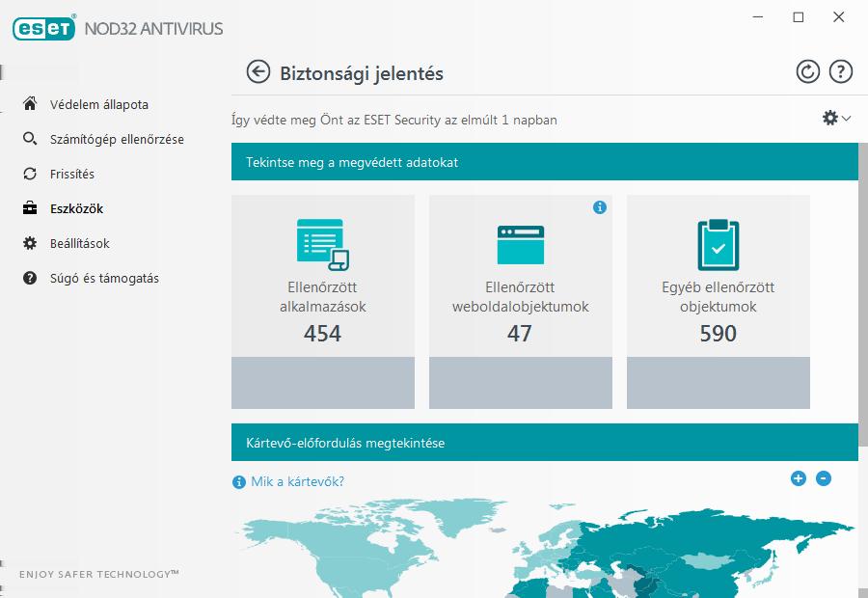The height and width of the screenshot is (598, 868).
Task: Open help with the question mark icon
Action: [840, 72]
